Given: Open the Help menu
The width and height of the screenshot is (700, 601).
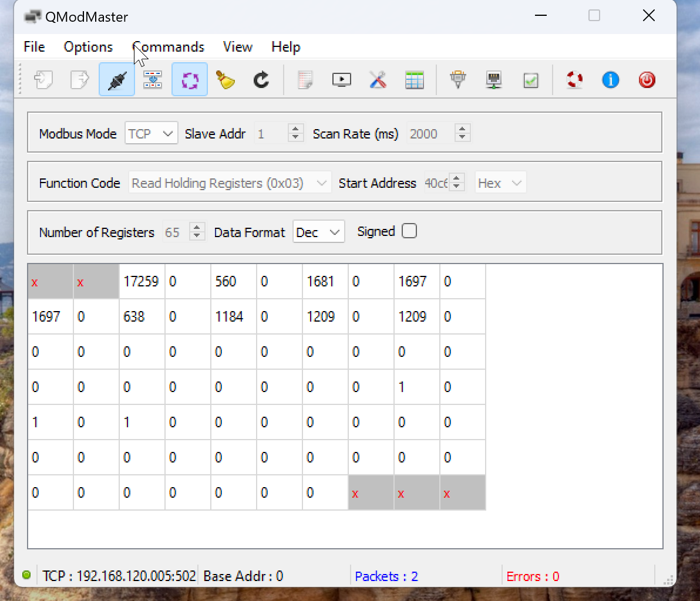Looking at the screenshot, I should pos(286,47).
